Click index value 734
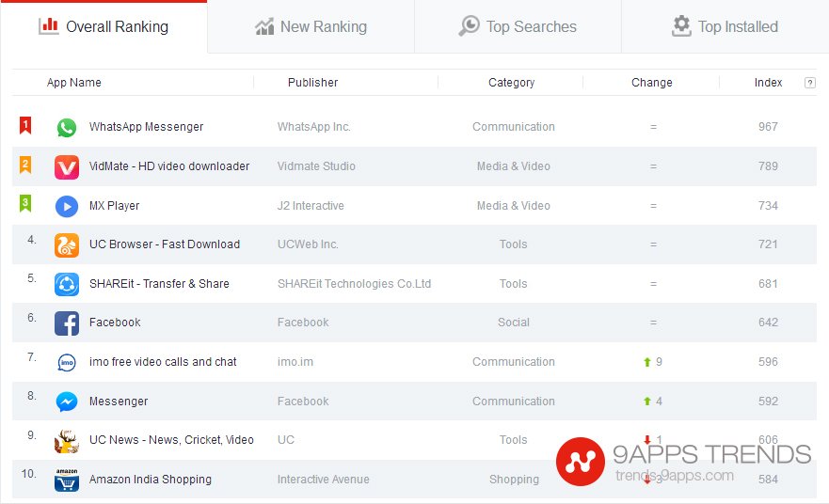 768,206
